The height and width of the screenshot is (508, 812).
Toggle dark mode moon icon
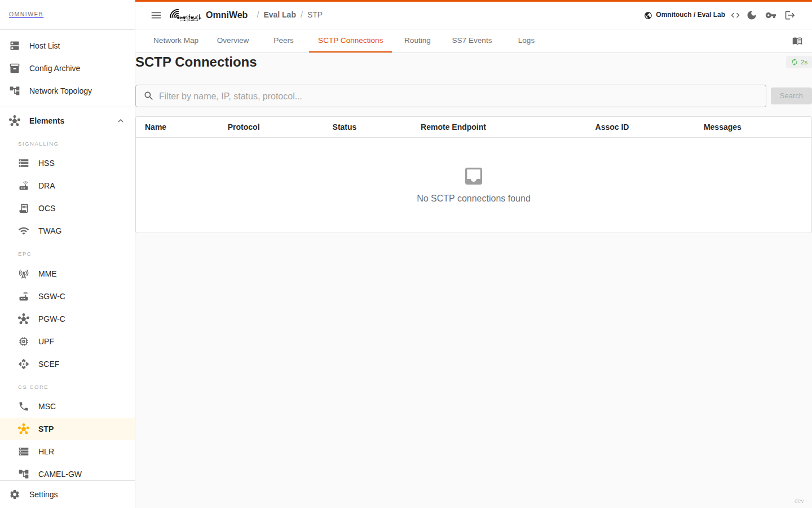coord(752,15)
